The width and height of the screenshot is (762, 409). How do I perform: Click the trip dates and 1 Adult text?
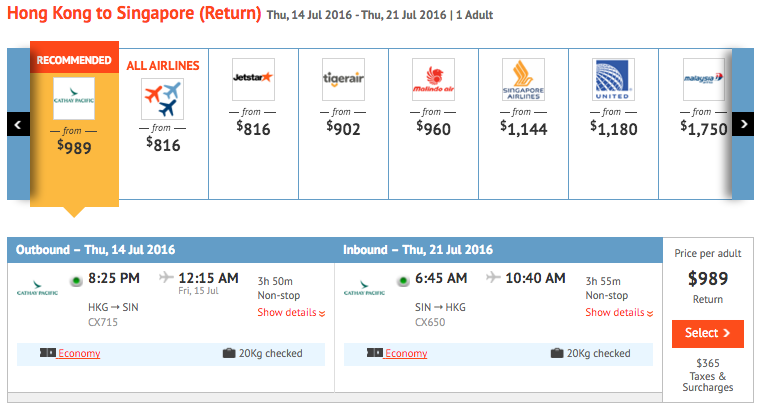(380, 15)
